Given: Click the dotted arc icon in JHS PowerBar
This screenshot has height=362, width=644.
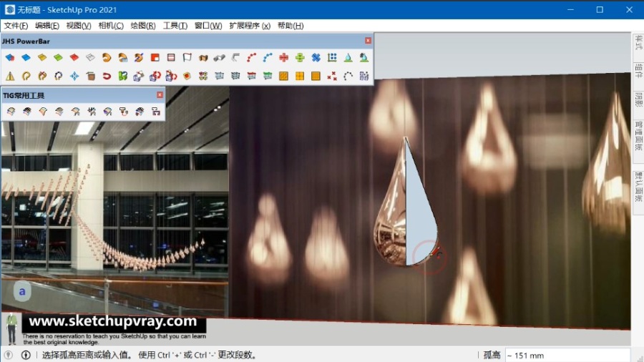Looking at the screenshot, I should pos(348,76).
